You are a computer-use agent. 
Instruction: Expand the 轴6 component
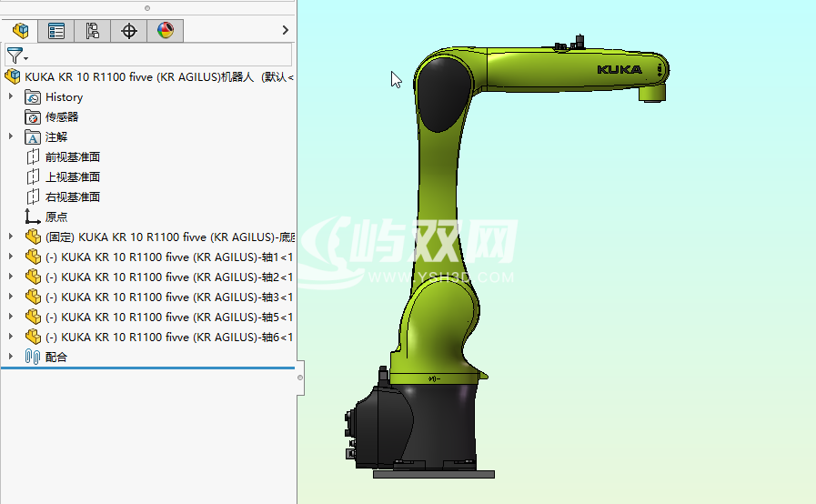pos(11,337)
